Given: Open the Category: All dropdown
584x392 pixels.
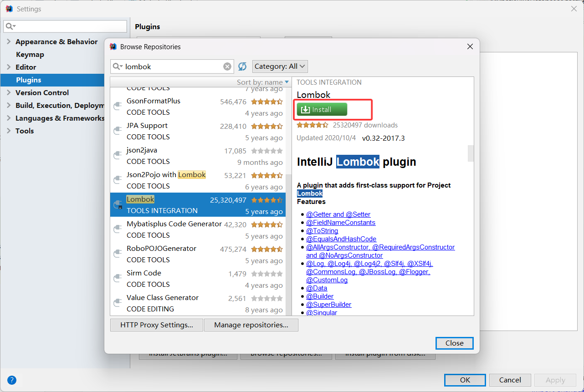Looking at the screenshot, I should tap(280, 66).
